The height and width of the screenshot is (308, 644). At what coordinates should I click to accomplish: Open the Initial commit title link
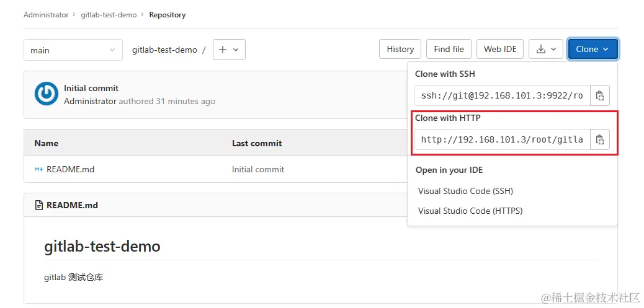click(91, 88)
